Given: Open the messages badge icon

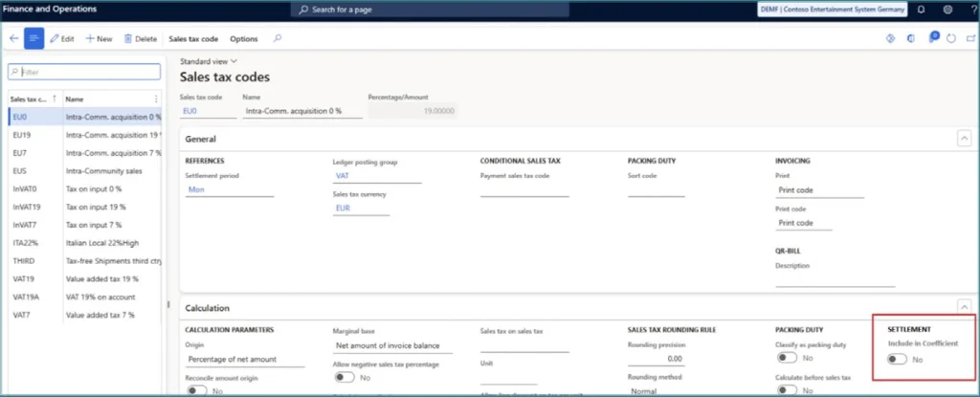Looking at the screenshot, I should 933,37.
